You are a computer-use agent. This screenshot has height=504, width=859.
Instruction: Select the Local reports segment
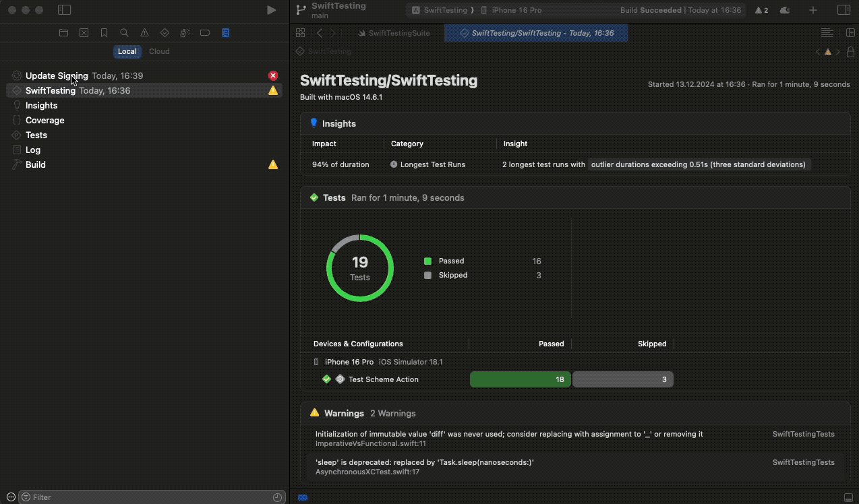[127, 51]
